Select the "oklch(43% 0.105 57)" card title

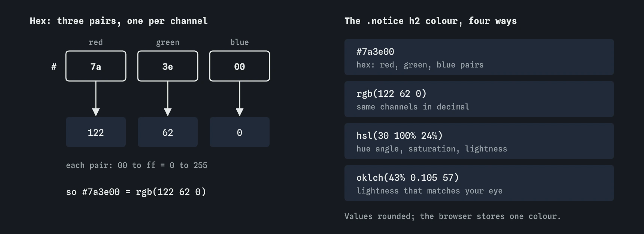click(x=408, y=178)
